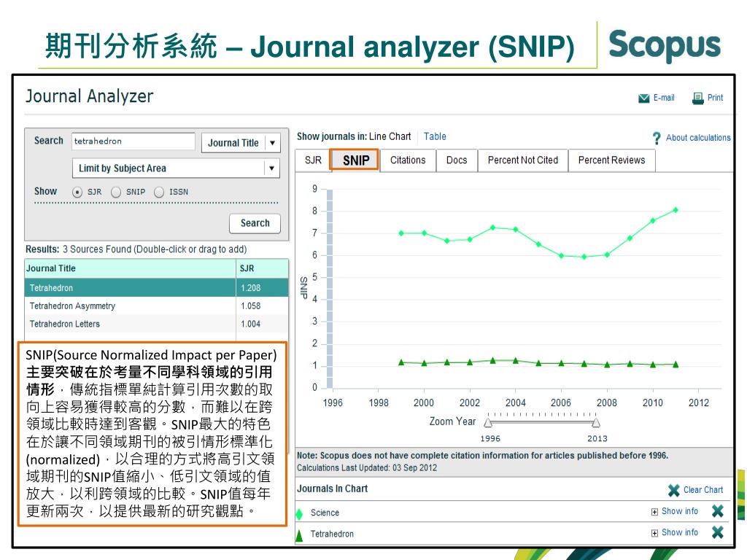
Task: Click the search field containing tetrahedron
Action: 133,141
